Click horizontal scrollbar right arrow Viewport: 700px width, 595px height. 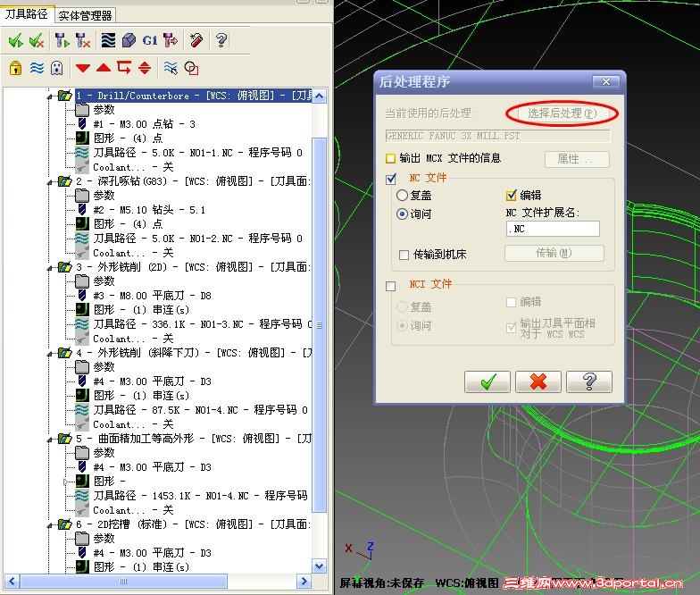pyautogui.click(x=304, y=581)
